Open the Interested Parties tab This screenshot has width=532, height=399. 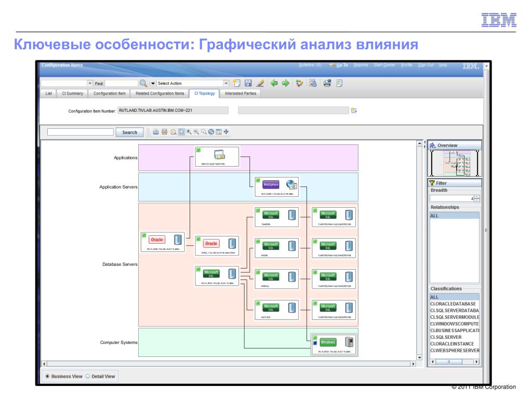[x=241, y=94]
